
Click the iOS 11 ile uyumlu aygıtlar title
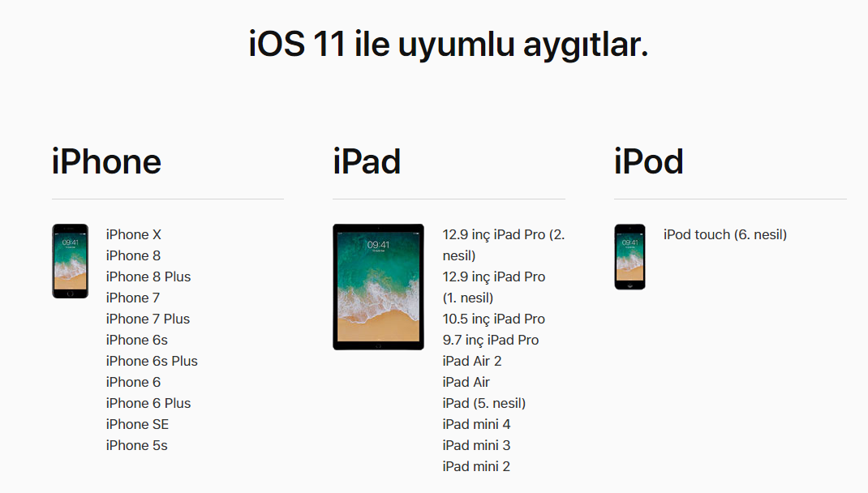(x=449, y=45)
